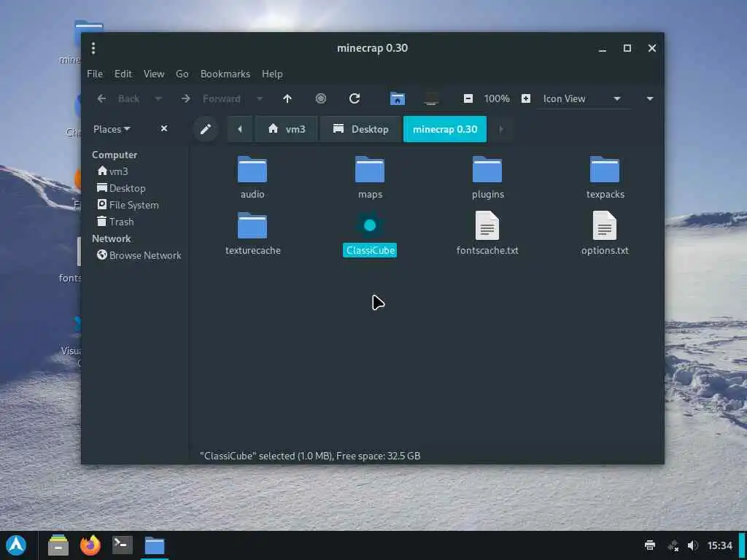
Task: Toggle location entry with pencil button
Action: 205,129
